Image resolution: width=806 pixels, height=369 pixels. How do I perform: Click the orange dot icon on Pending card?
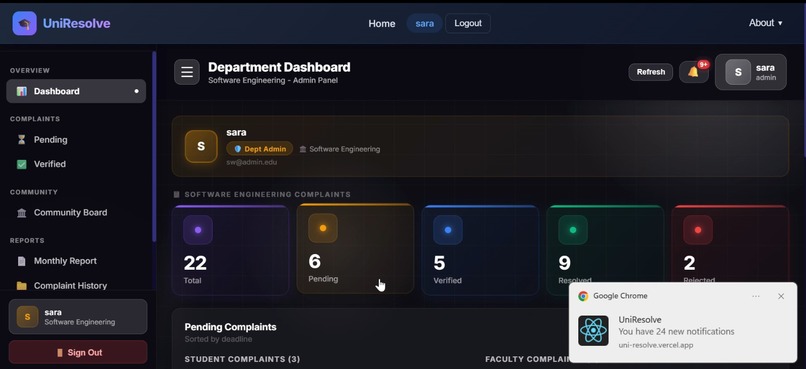[x=323, y=228]
